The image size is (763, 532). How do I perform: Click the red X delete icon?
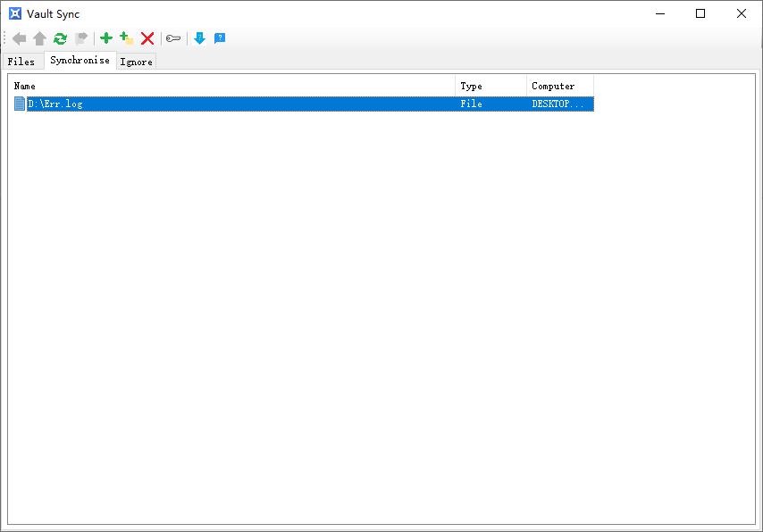coord(147,38)
